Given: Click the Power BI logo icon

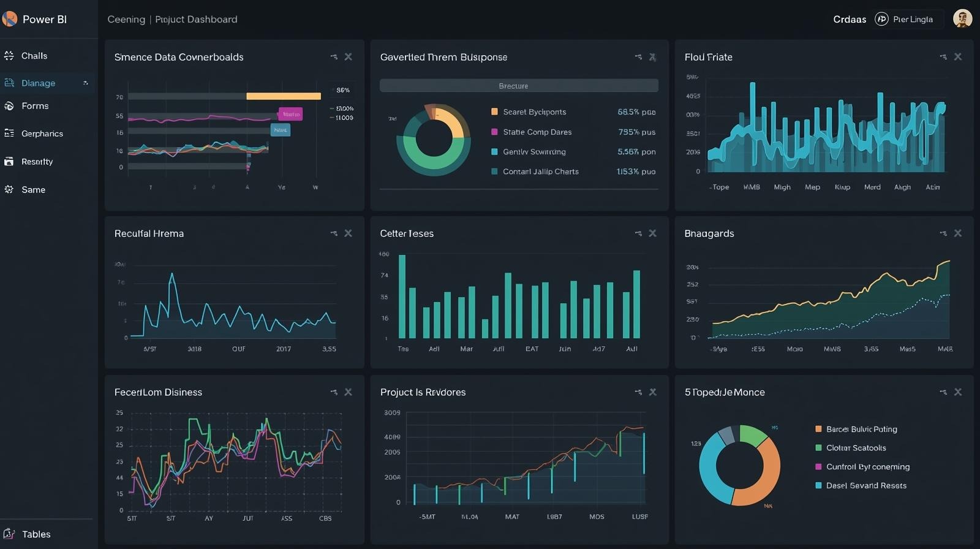Looking at the screenshot, I should click(x=10, y=19).
